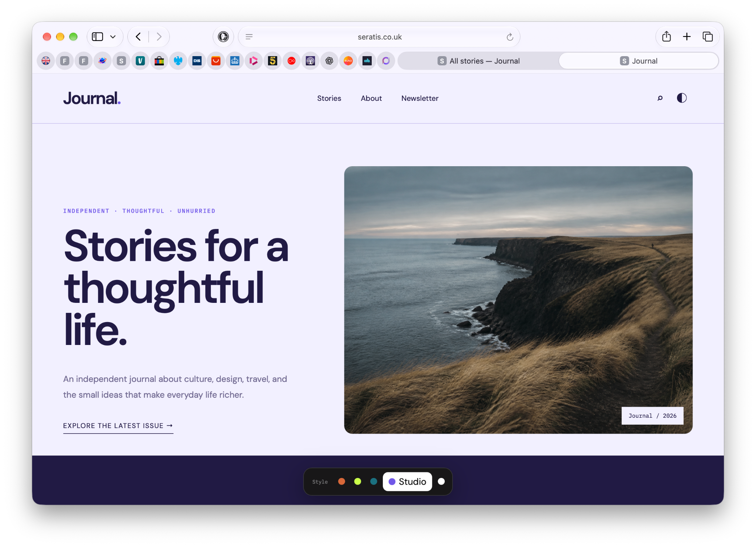Show the tab overview icon
The height and width of the screenshot is (547, 756).
pos(708,37)
